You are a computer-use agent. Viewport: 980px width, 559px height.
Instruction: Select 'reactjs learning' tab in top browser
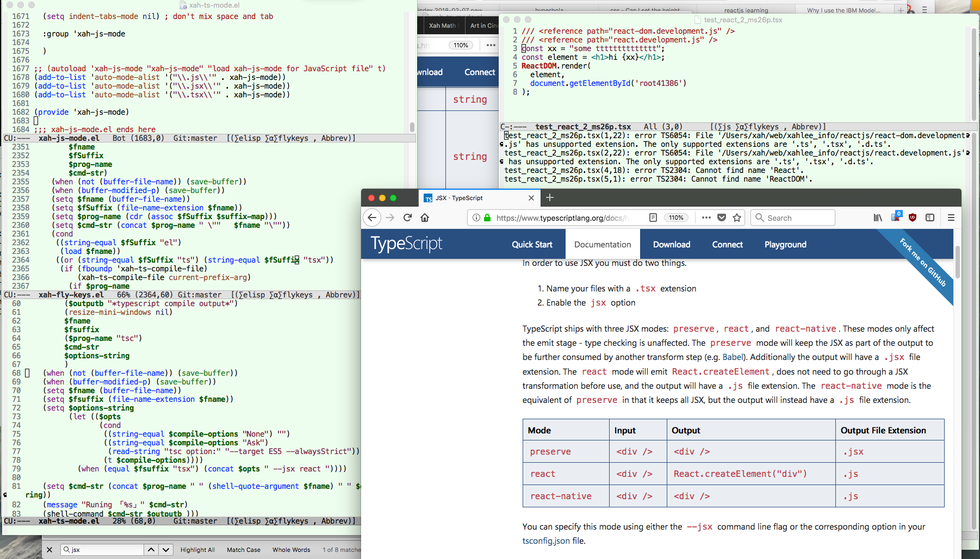(746, 10)
